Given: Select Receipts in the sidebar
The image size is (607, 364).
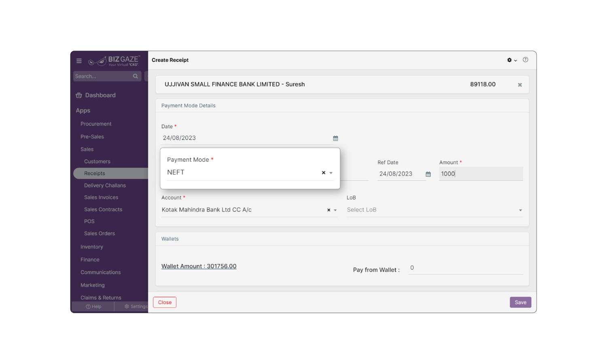Looking at the screenshot, I should point(110,173).
